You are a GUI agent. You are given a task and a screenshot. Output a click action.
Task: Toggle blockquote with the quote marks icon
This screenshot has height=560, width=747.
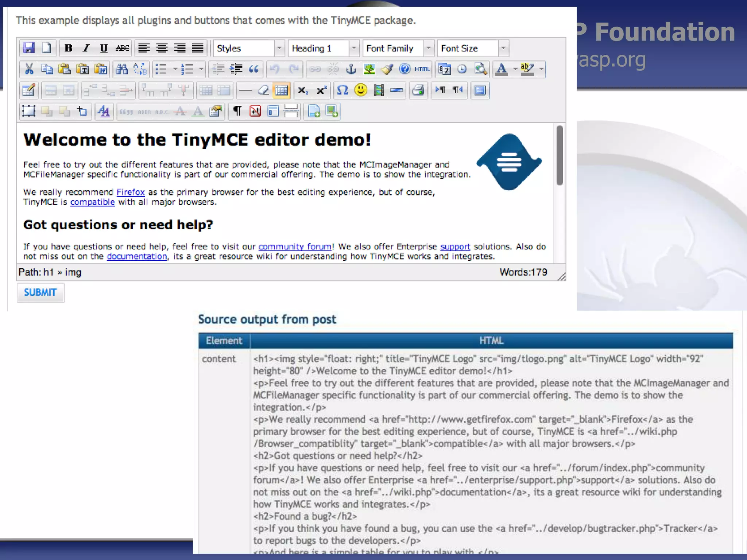point(254,69)
